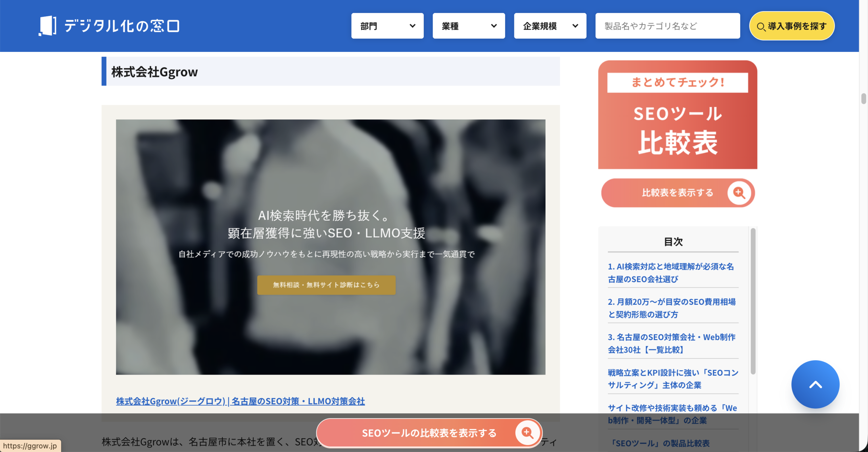Click the scroll-to-top arrow button
This screenshot has height=452, width=868.
click(815, 384)
